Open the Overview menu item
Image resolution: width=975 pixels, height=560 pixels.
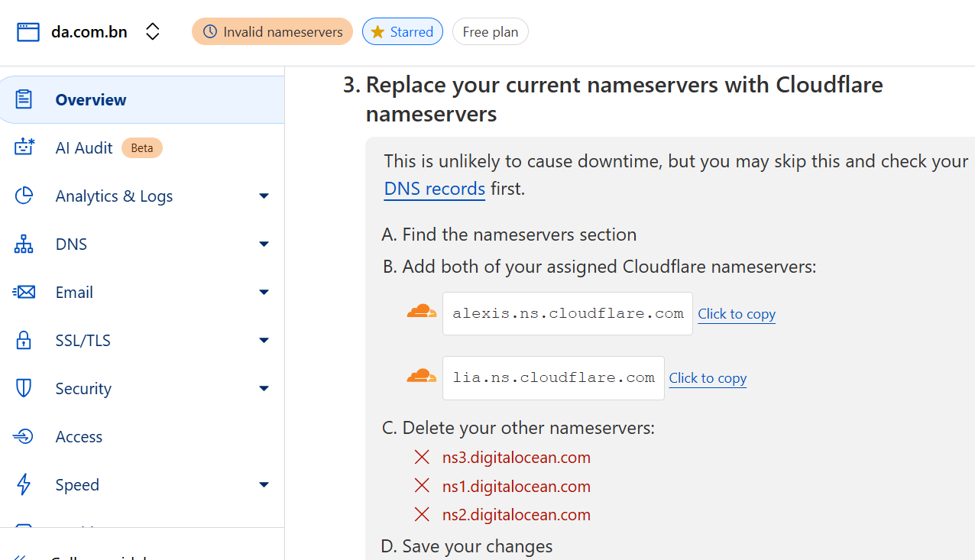click(142, 99)
